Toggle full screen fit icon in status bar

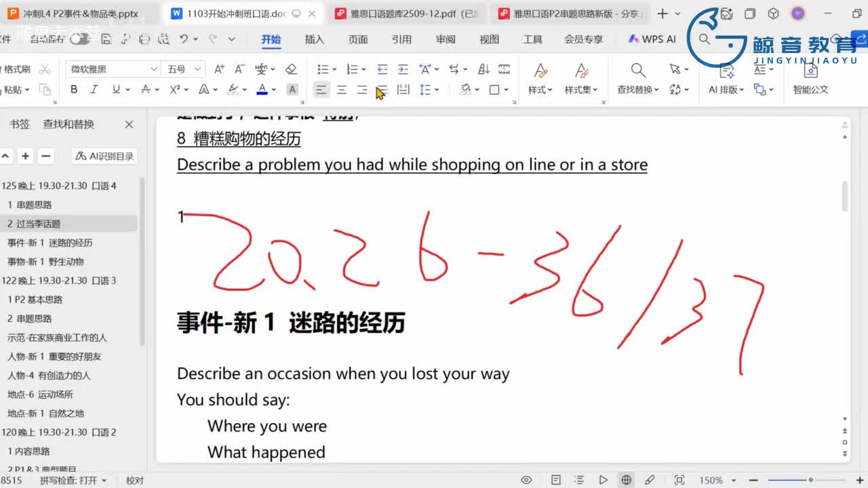pyautogui.click(x=679, y=480)
